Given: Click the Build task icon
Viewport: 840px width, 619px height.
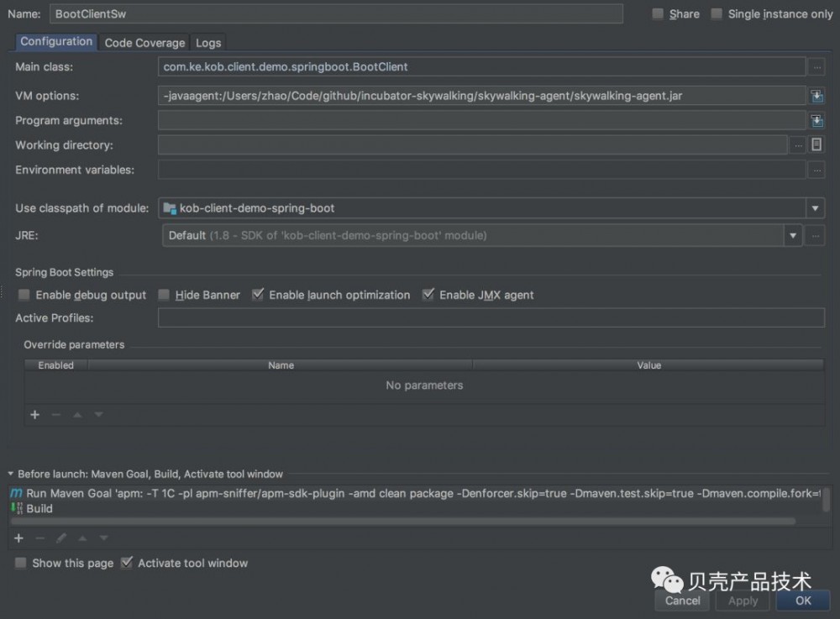Looking at the screenshot, I should pos(17,508).
